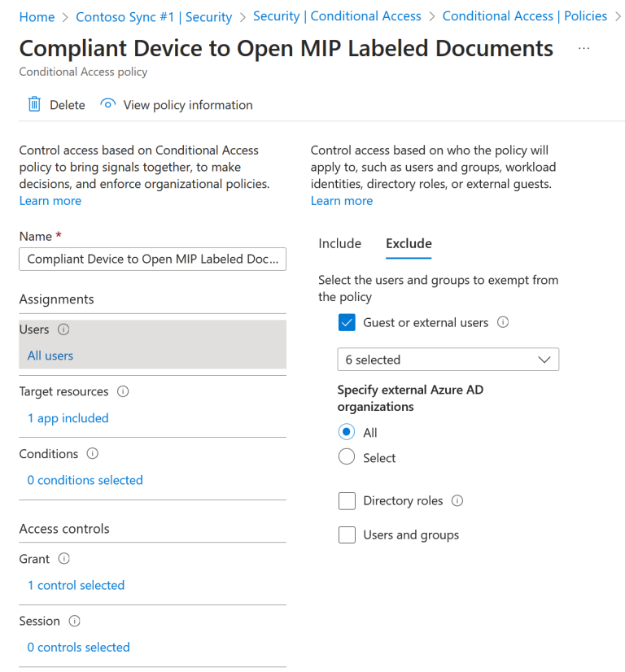Select the Exclude tab
The image size is (625, 672).
409,243
